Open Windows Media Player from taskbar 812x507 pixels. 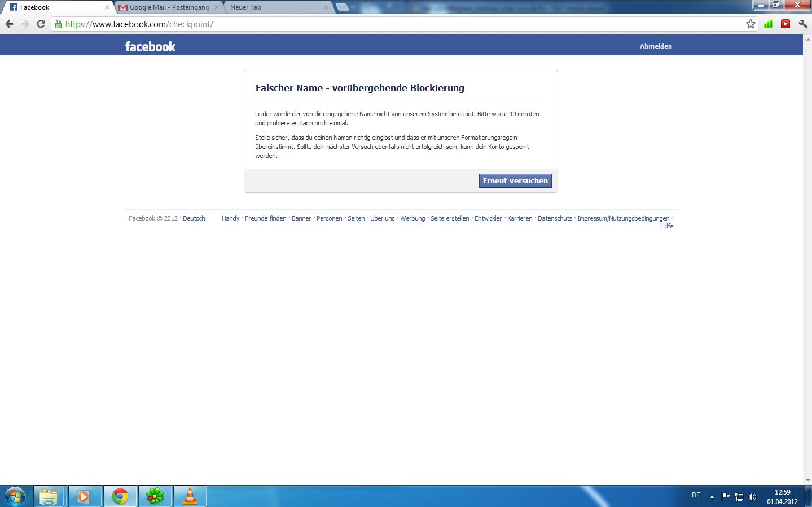84,496
